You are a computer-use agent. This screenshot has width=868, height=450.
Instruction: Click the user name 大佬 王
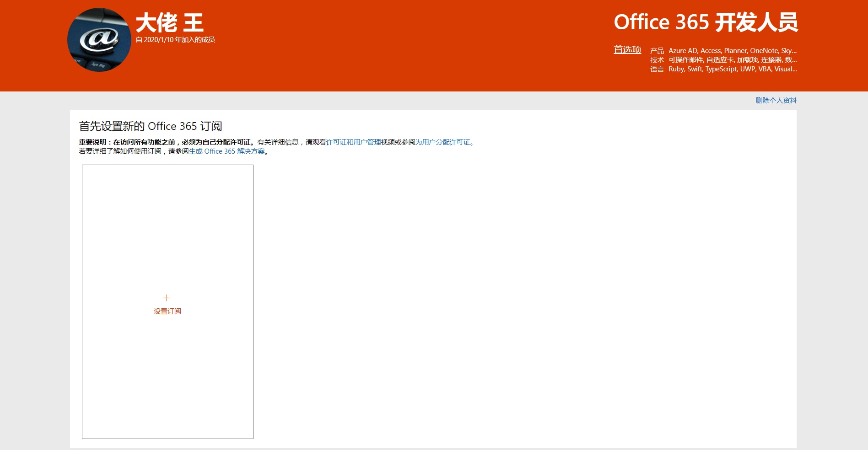(170, 23)
